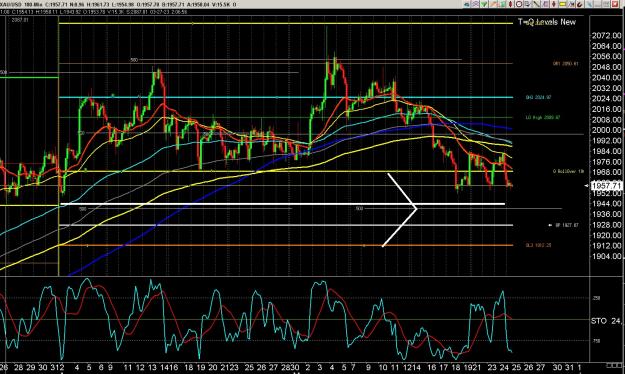Click the round clock-like toolbar icon
This screenshot has width=625, height=374.
[519, 4]
